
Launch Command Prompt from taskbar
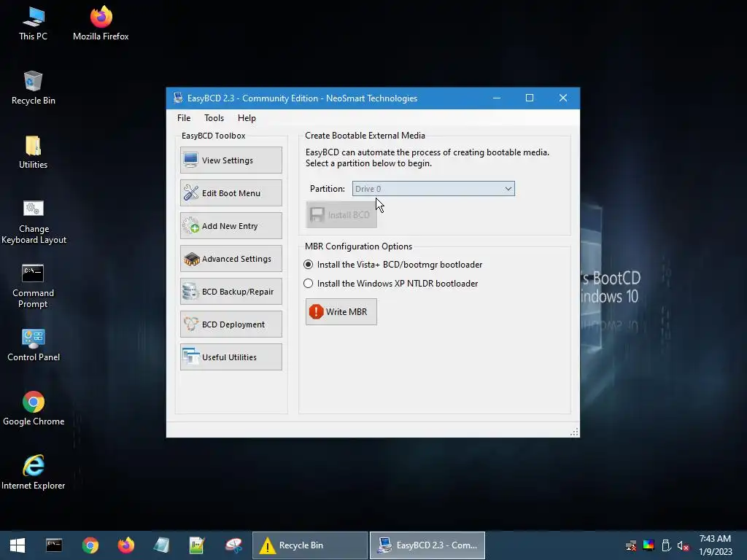click(54, 545)
